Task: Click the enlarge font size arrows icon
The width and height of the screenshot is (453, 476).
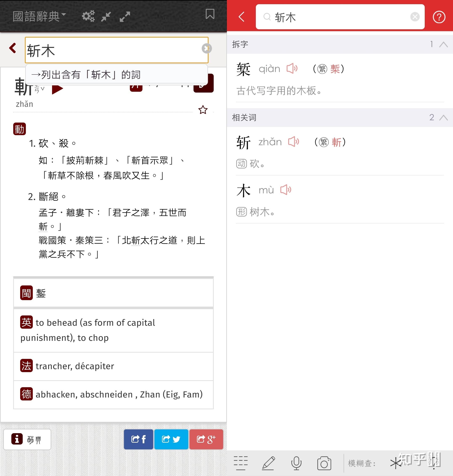Action: coord(125,16)
